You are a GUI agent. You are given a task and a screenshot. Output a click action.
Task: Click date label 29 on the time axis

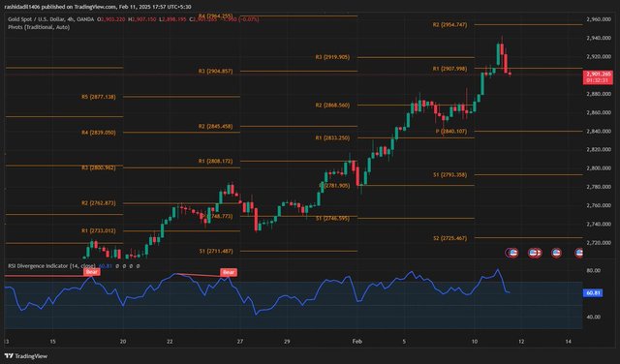(287, 342)
